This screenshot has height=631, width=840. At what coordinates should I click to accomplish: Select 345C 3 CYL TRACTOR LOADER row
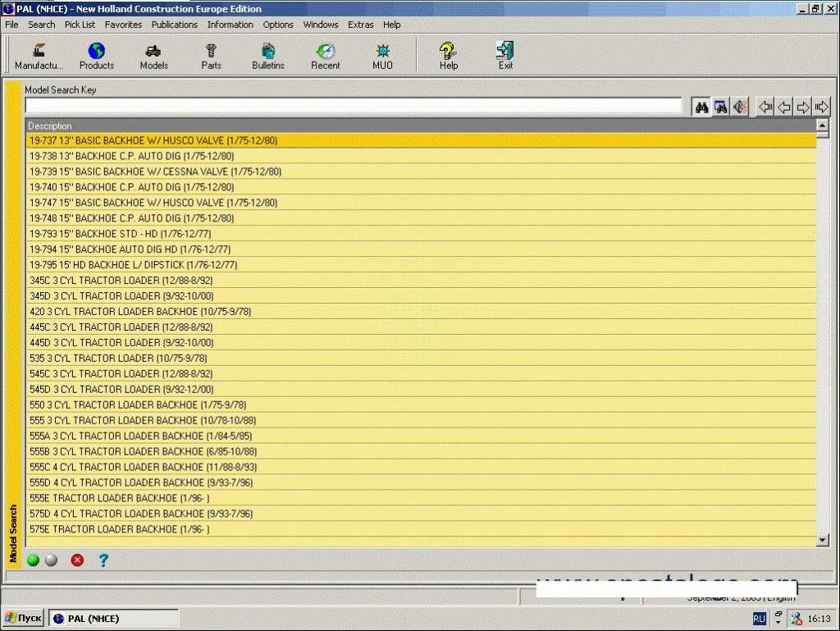click(x=421, y=280)
